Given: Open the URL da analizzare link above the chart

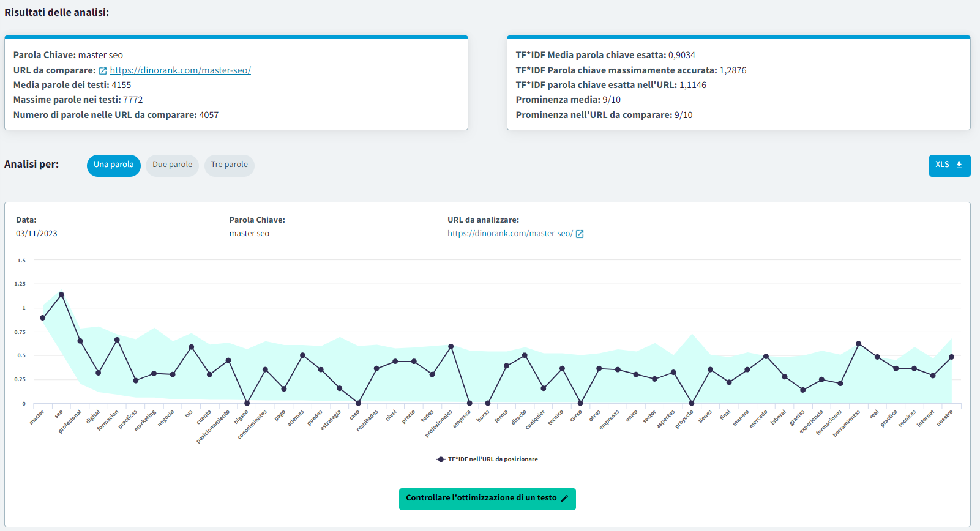Looking at the screenshot, I should pos(510,234).
